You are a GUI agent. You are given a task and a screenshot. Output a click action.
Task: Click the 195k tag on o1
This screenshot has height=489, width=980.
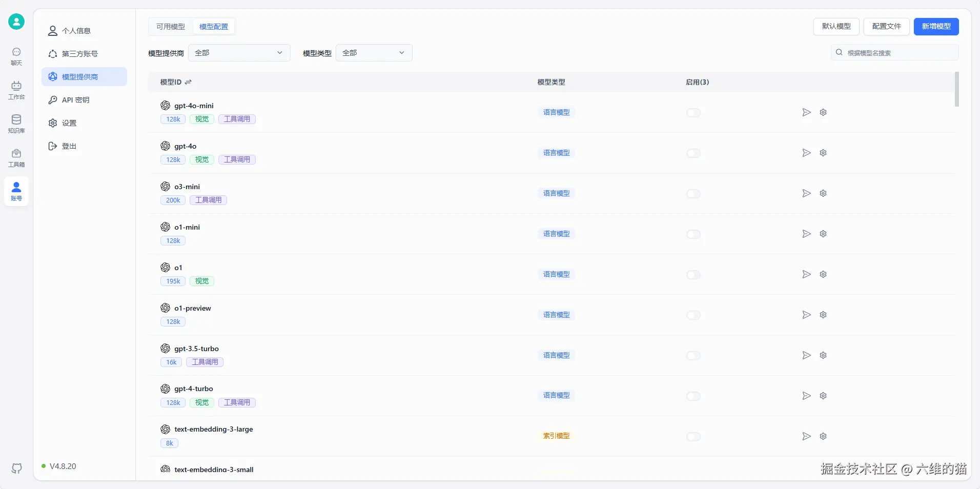tap(173, 281)
